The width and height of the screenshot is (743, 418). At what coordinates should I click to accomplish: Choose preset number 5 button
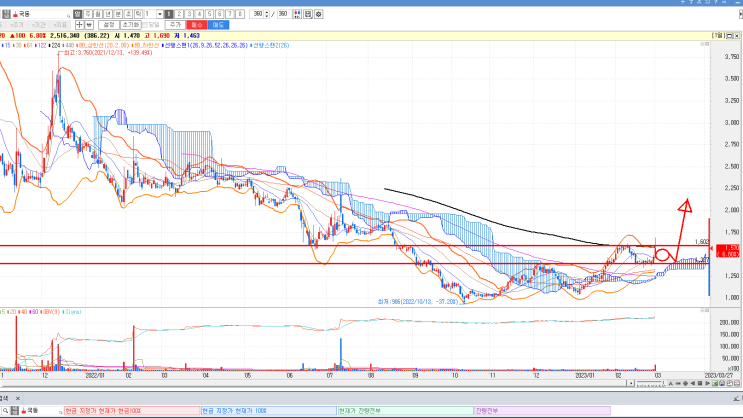point(209,14)
